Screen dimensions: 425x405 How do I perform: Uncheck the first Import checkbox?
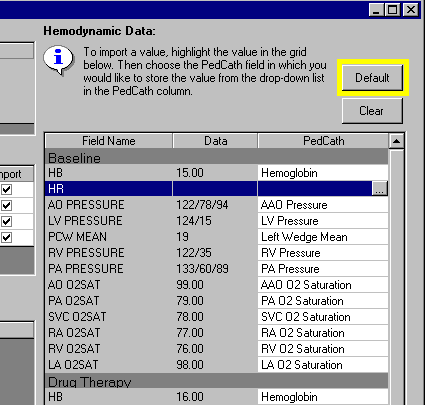[x=7, y=190]
